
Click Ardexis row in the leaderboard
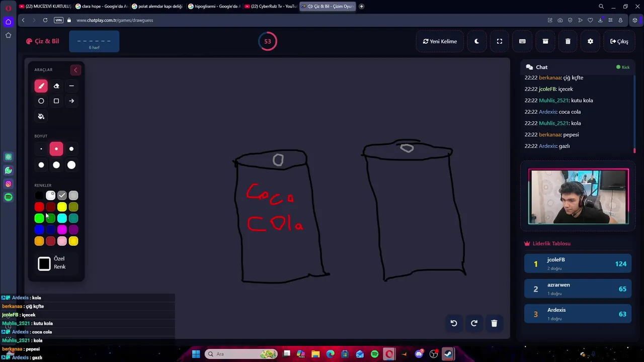578,314
